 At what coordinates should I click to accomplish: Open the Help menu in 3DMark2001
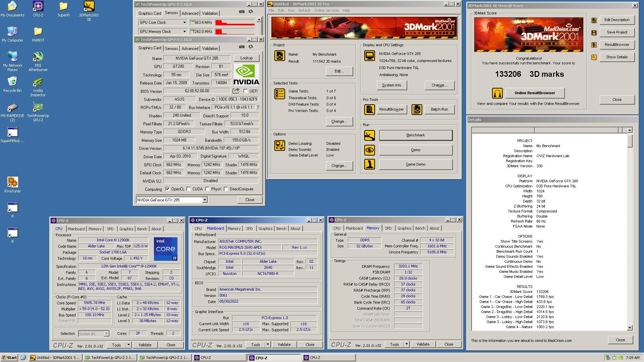click(x=346, y=10)
